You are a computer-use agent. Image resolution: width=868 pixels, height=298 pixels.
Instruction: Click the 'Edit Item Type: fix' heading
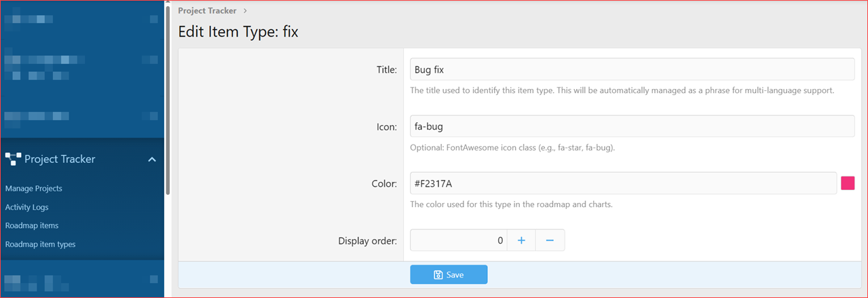point(238,32)
